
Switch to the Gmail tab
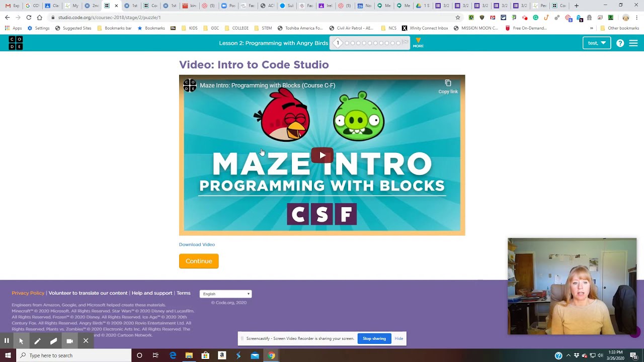tap(12, 6)
